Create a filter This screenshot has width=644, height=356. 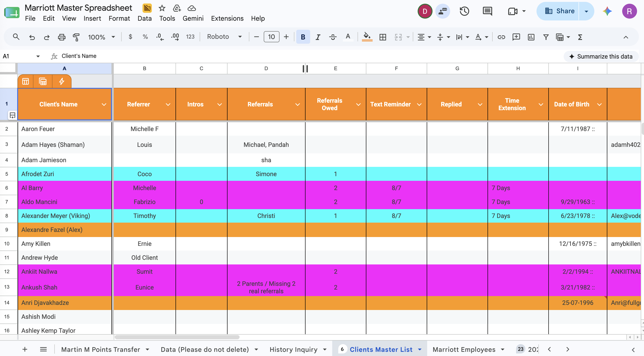pyautogui.click(x=546, y=37)
